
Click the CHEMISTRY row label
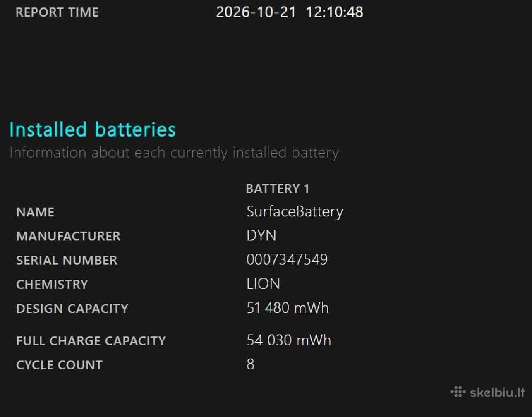coord(52,284)
